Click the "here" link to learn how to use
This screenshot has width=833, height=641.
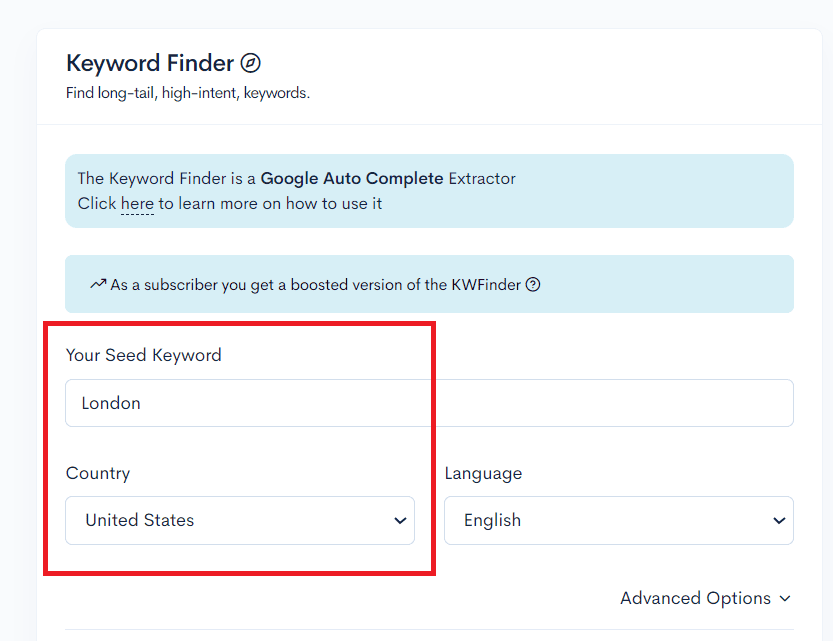coord(137,203)
